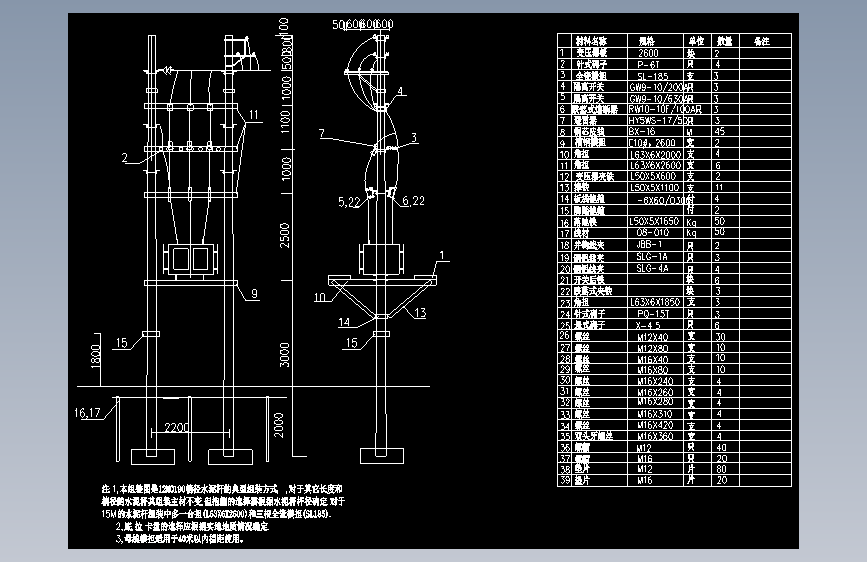
Task: Select spec cell 'SLG-4A'
Action: [x=652, y=268]
